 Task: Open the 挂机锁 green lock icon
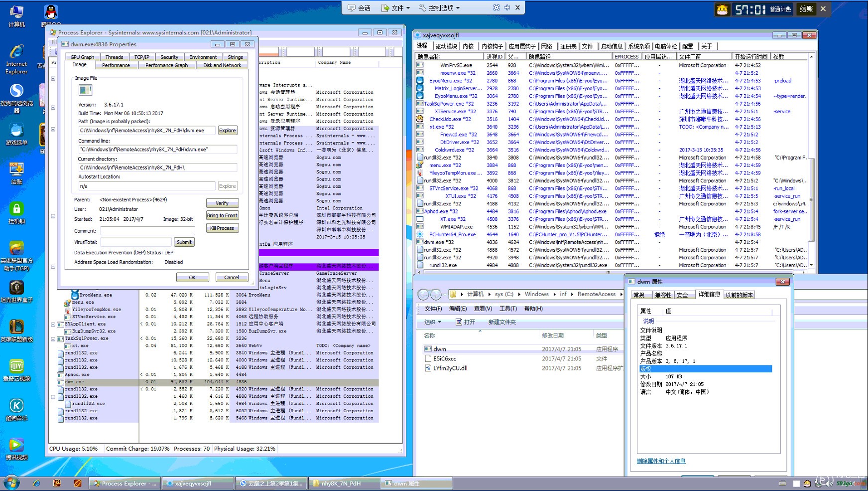coord(16,213)
